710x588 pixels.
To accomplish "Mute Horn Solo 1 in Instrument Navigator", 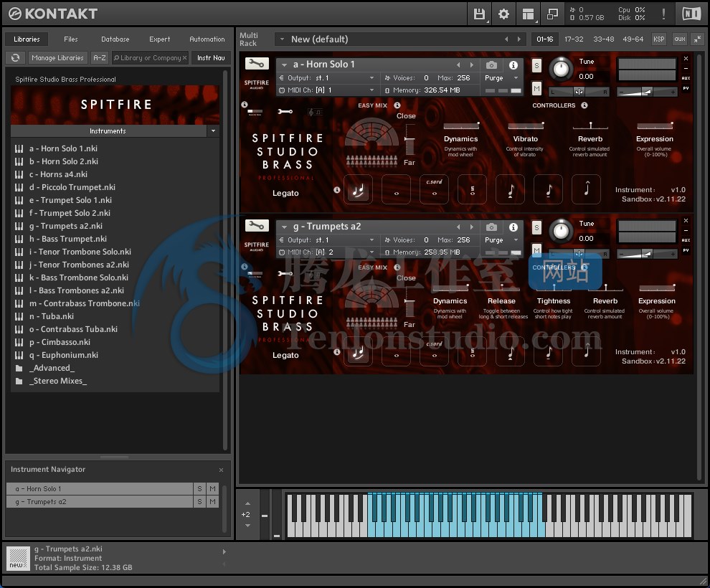I will click(212, 489).
